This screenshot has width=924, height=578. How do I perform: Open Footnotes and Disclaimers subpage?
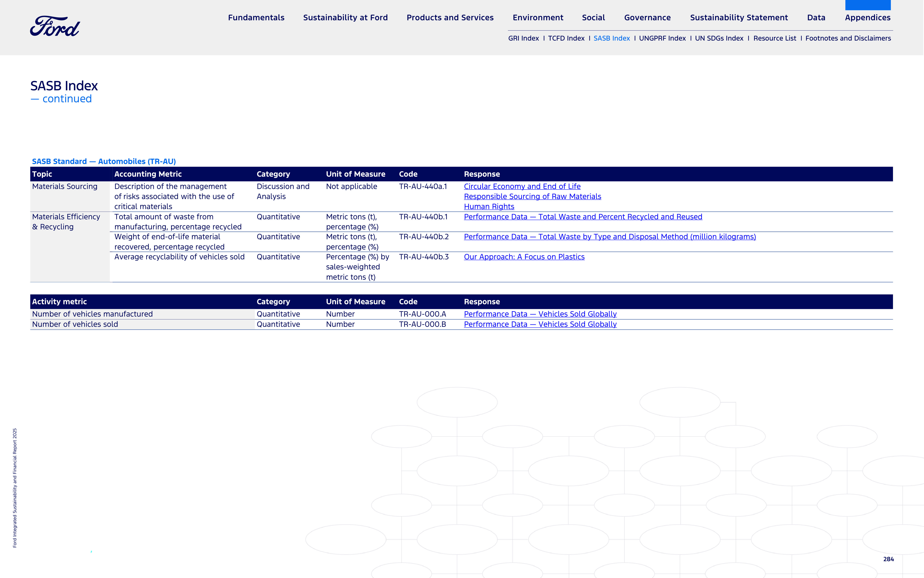[x=848, y=38]
